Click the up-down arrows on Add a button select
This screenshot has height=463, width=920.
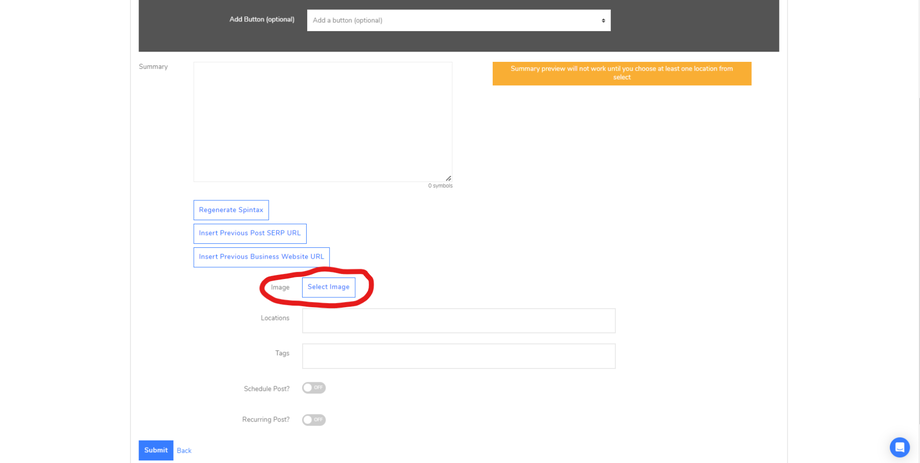603,21
